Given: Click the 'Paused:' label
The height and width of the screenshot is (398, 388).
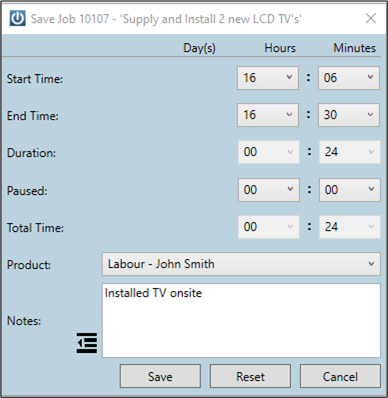Looking at the screenshot, I should click(27, 191).
